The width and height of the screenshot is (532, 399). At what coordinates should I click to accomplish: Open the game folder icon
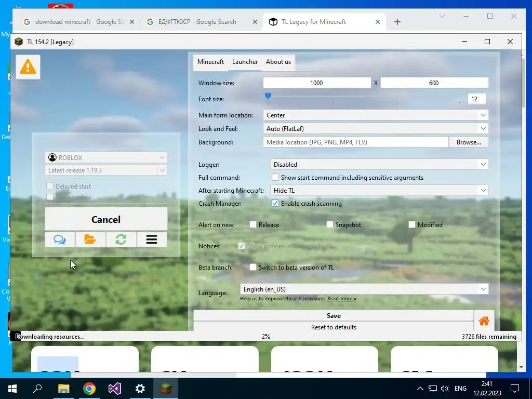point(90,240)
